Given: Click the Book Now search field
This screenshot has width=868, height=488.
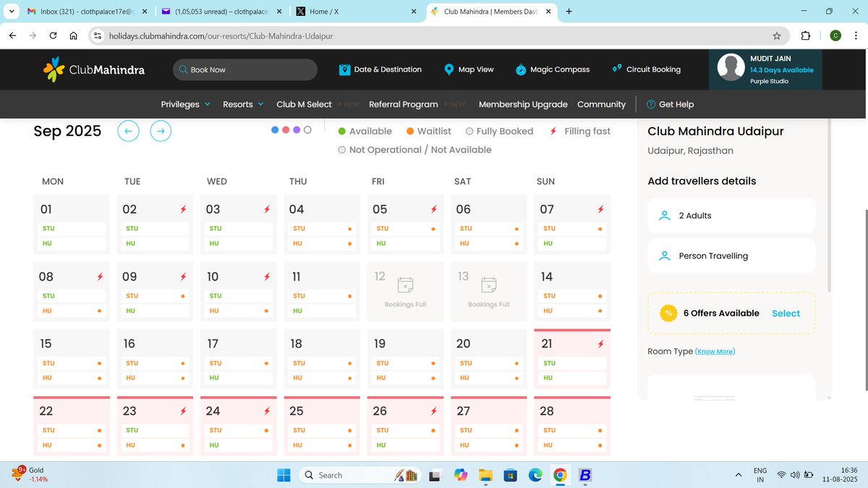Looking at the screenshot, I should [244, 69].
